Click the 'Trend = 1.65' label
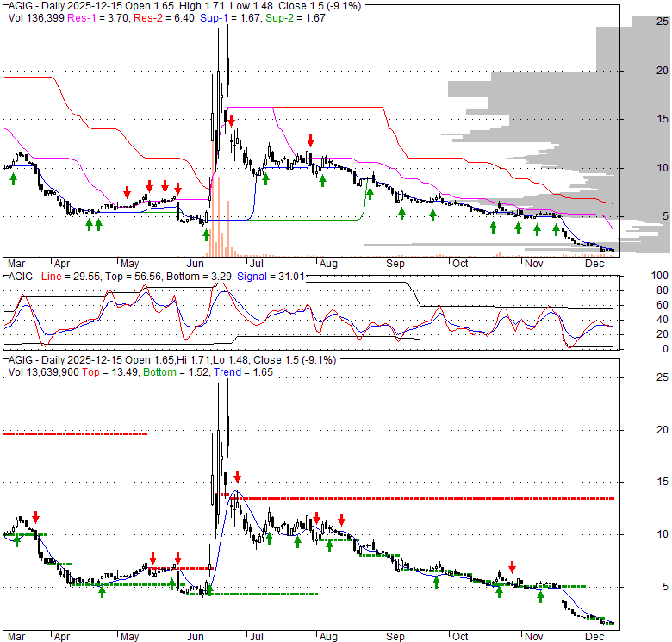This screenshot has height=642, width=672. click(x=243, y=372)
